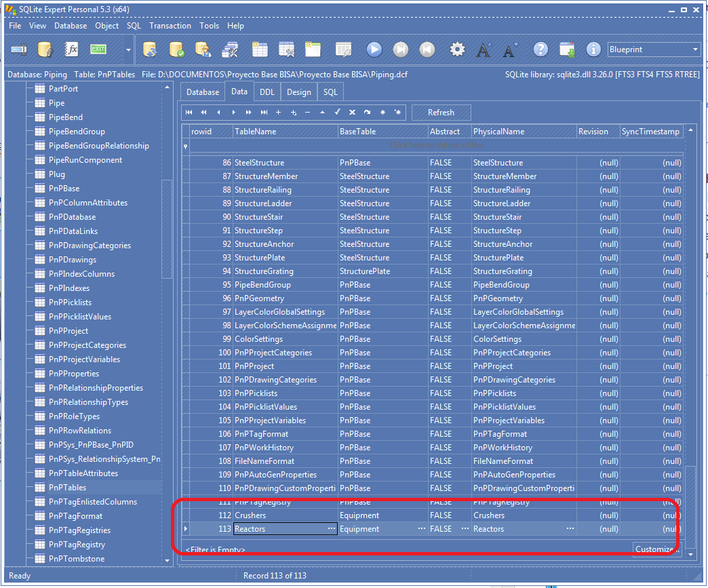
Task: Increase font size using the larger A icon
Action: click(484, 49)
